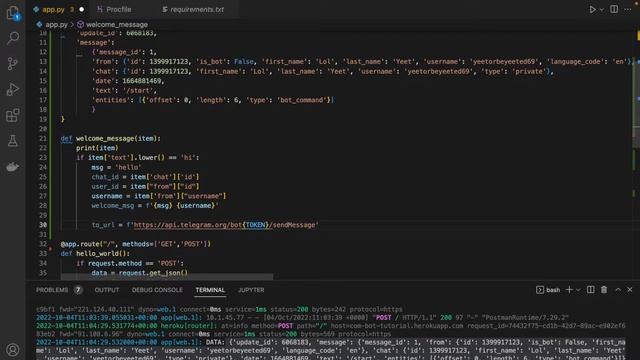Open the Output panel tab
Image resolution: width=640 pixels, height=360 pixels.
coord(107,290)
